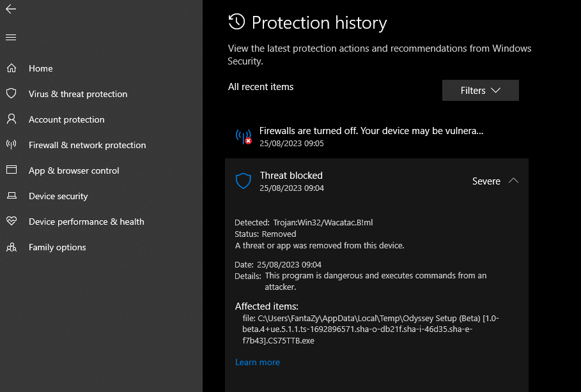Open Home in sidebar
581x392 pixels.
coord(40,68)
